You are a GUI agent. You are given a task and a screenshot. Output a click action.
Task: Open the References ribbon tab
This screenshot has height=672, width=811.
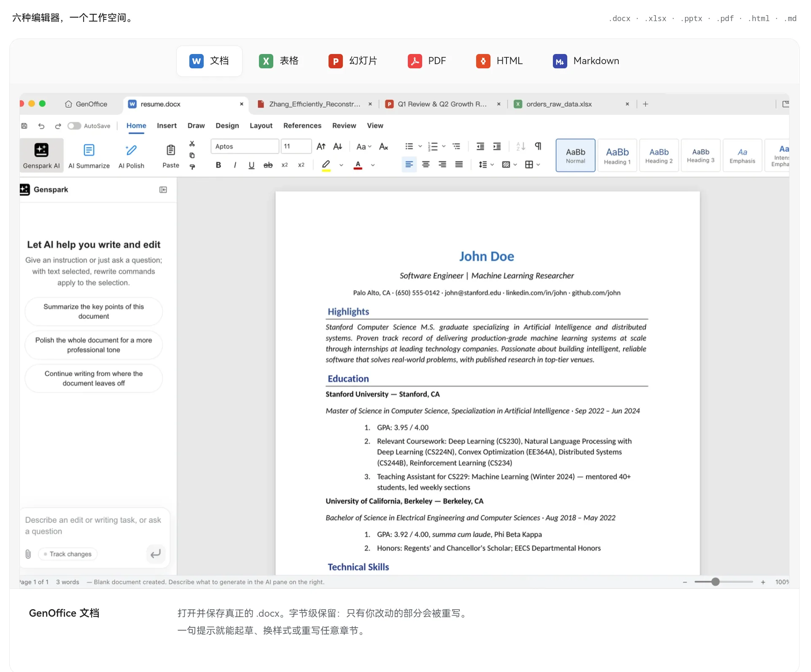pyautogui.click(x=302, y=126)
